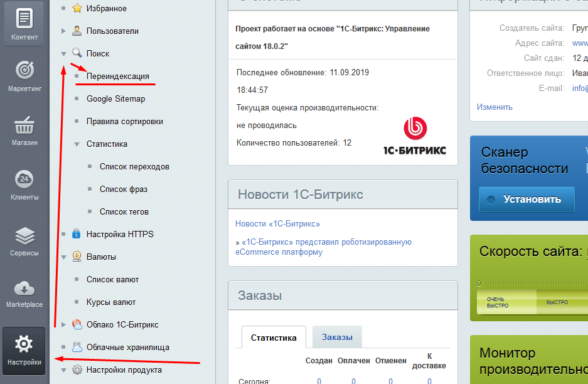The image size is (588, 384).
Task: Open Список тегов menu item
Action: pyautogui.click(x=124, y=211)
